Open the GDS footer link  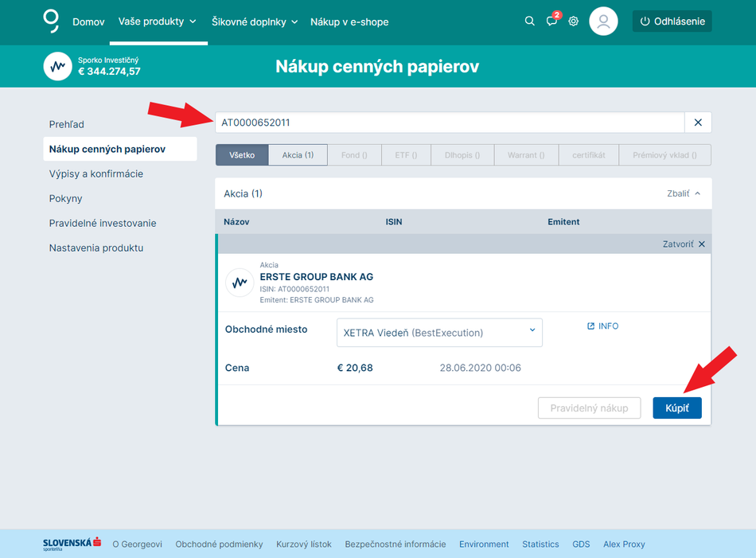coord(581,544)
